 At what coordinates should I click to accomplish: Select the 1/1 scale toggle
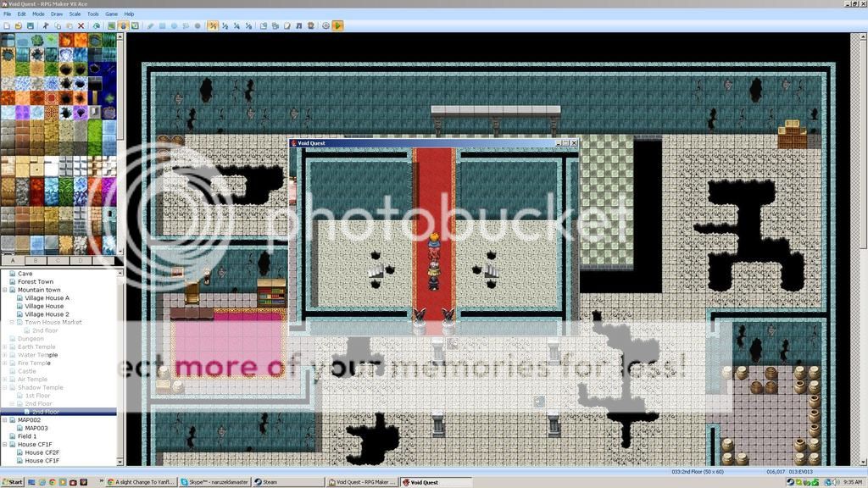click(213, 25)
